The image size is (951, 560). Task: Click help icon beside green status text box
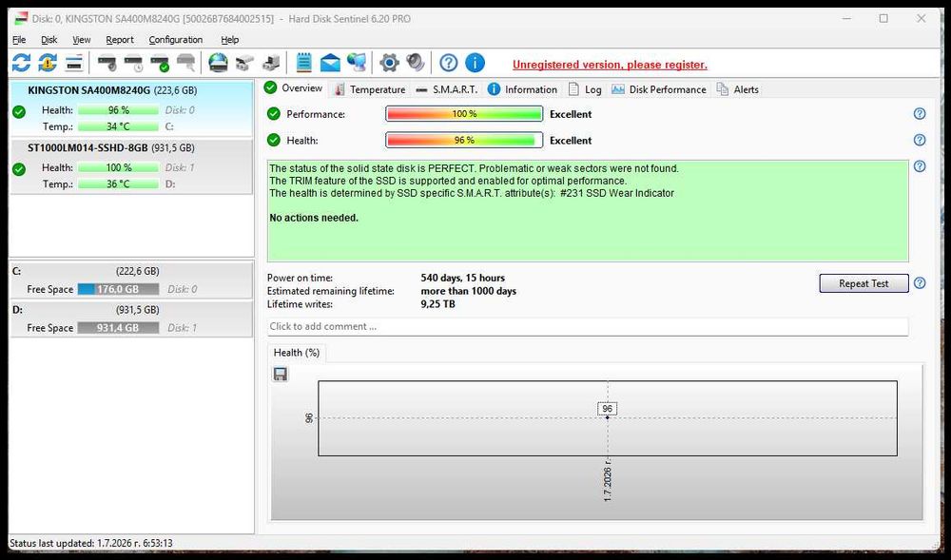pyautogui.click(x=920, y=166)
